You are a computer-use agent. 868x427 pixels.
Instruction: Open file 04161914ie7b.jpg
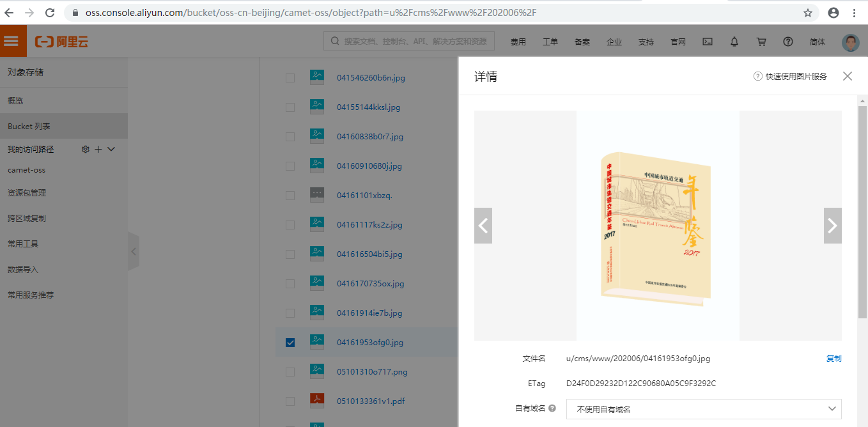coord(369,313)
